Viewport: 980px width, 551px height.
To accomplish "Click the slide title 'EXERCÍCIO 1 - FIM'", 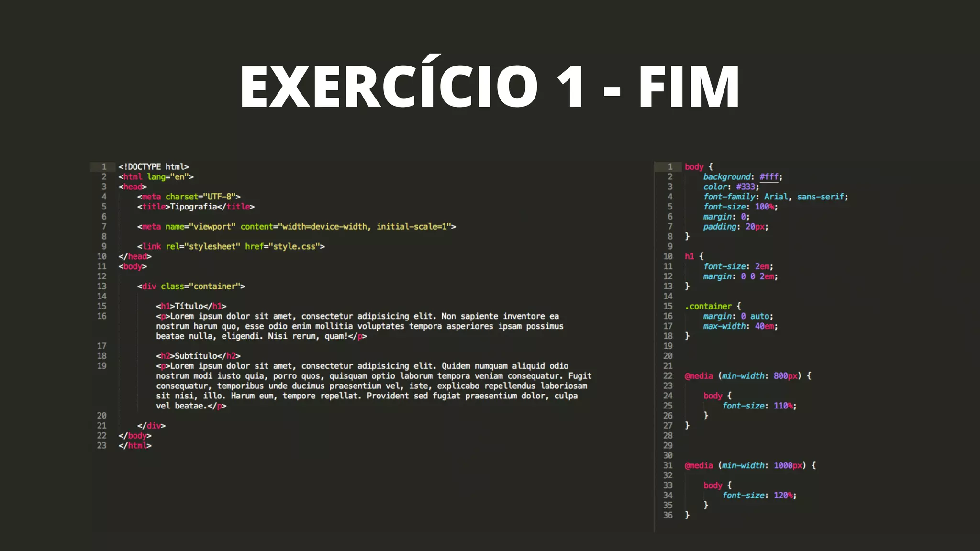I will pos(490,82).
